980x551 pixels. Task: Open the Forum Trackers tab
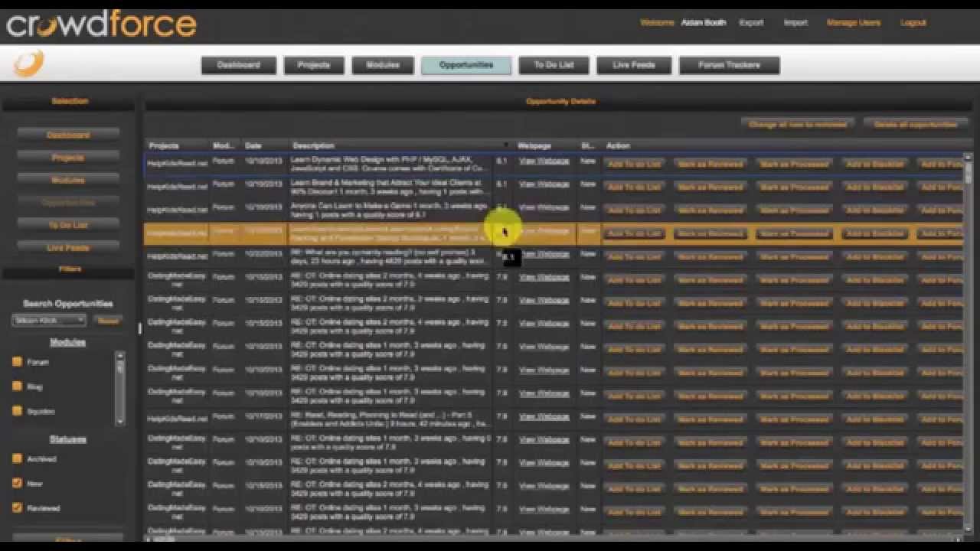pyautogui.click(x=729, y=65)
